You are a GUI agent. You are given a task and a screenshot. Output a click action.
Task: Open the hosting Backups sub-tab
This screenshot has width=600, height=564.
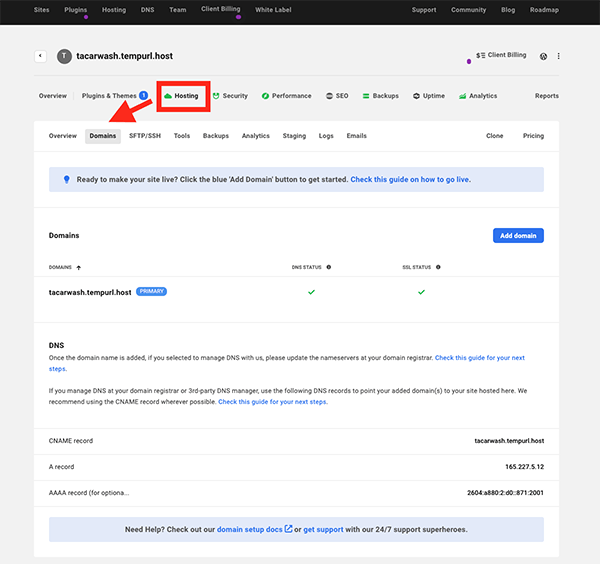coord(216,136)
